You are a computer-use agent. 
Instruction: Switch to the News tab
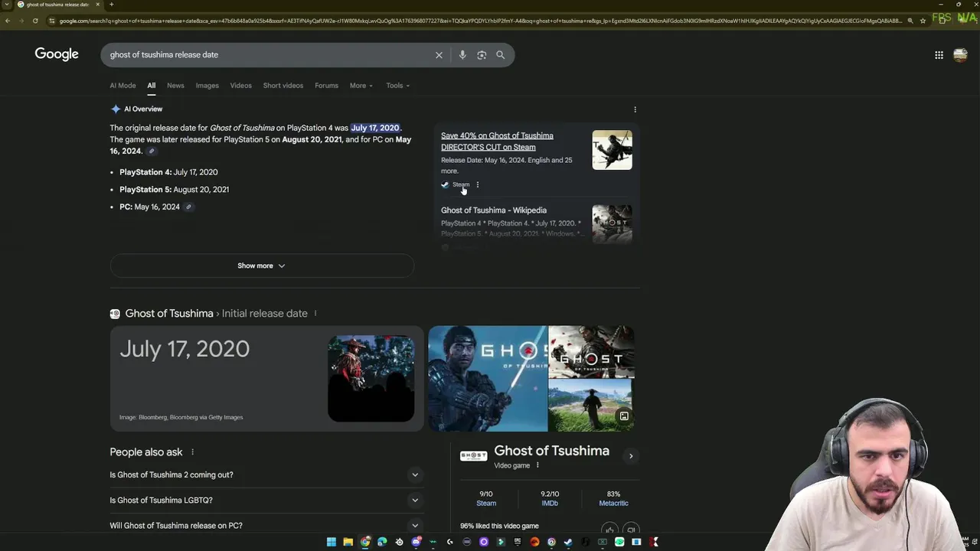click(x=175, y=86)
